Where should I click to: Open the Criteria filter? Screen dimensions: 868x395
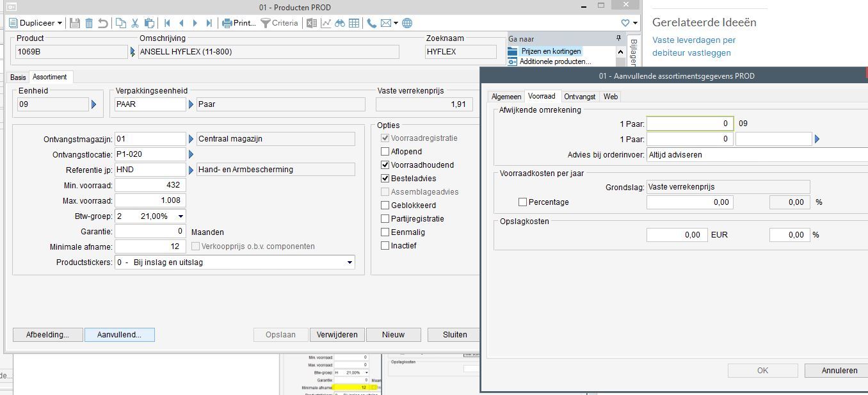coord(279,23)
